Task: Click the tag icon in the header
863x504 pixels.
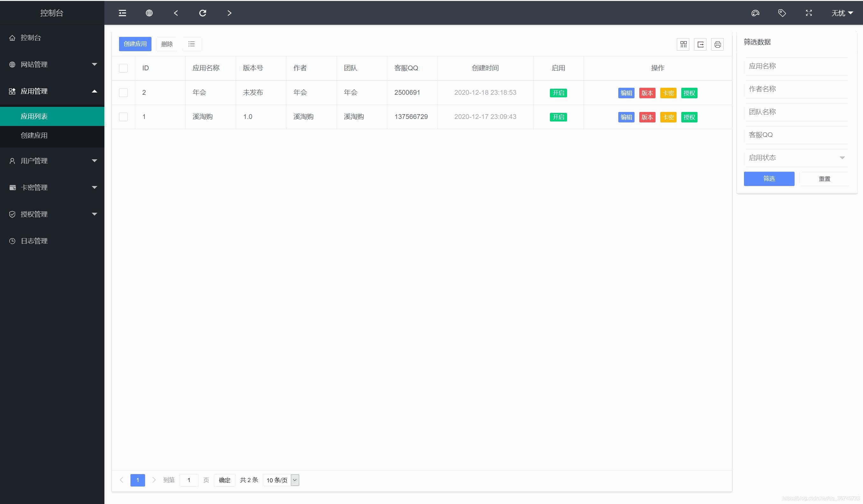Action: (782, 13)
